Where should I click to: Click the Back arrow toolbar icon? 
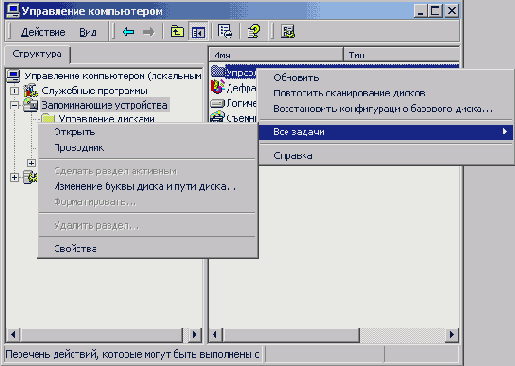(x=128, y=32)
